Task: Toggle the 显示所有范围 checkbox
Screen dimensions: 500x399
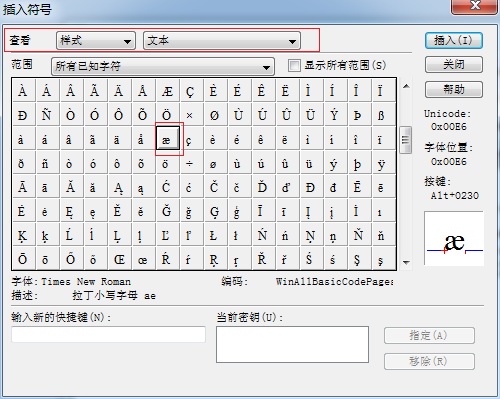Action: tap(294, 65)
